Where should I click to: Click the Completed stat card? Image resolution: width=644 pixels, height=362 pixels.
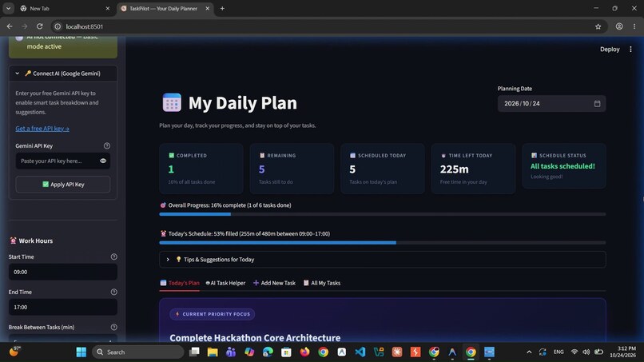click(x=201, y=169)
